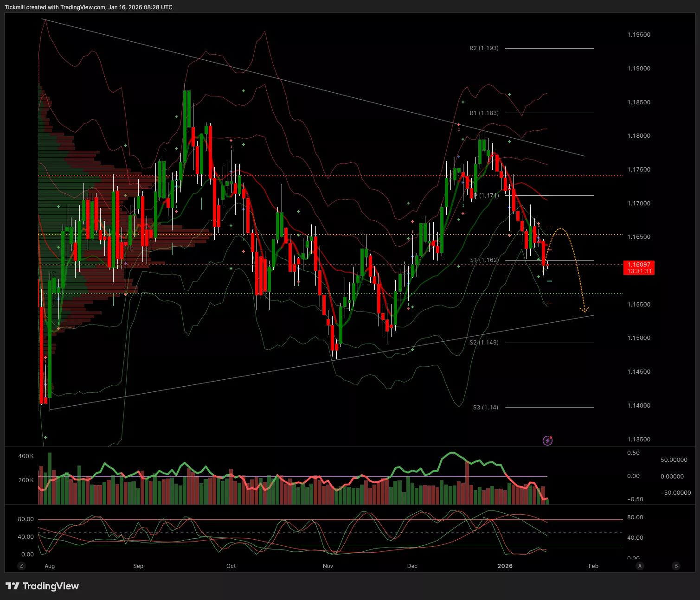Click the 400 K volume axis label
The width and height of the screenshot is (700, 600).
[26, 456]
